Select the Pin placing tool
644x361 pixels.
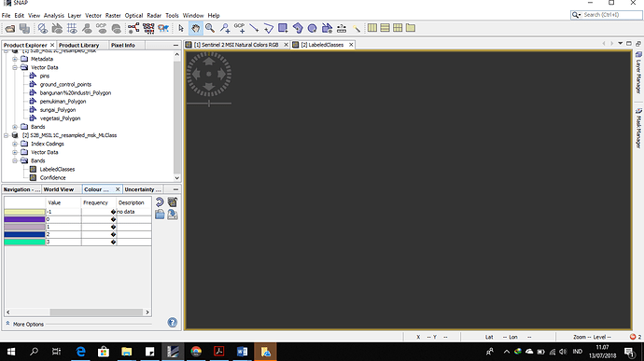click(x=225, y=28)
